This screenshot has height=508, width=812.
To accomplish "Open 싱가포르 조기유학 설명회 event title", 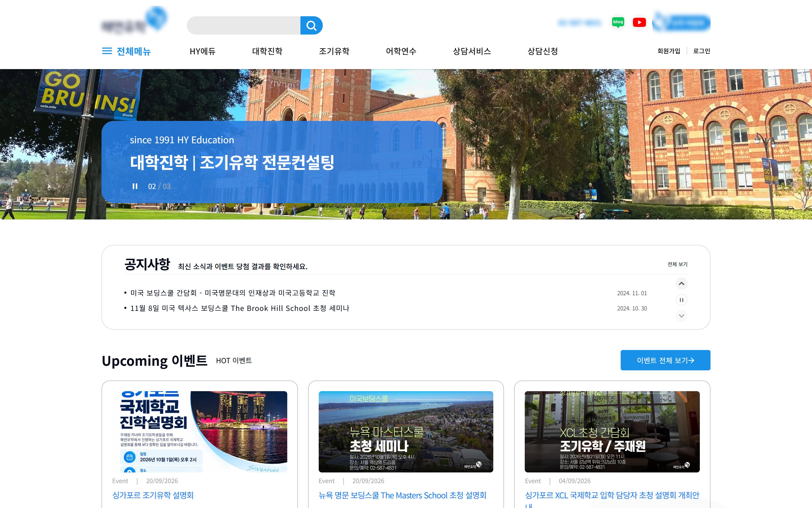I will point(153,495).
